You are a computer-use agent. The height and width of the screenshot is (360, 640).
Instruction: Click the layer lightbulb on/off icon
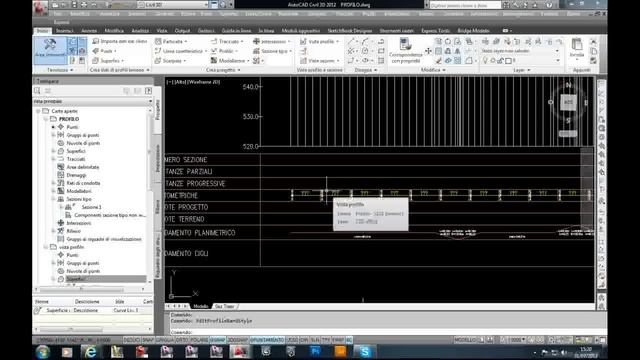(x=485, y=60)
